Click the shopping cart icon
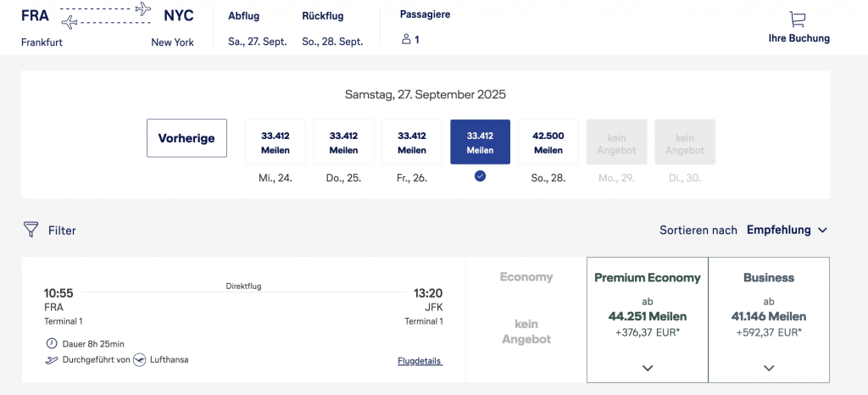Screen dimensions: 868x395 coord(797,19)
